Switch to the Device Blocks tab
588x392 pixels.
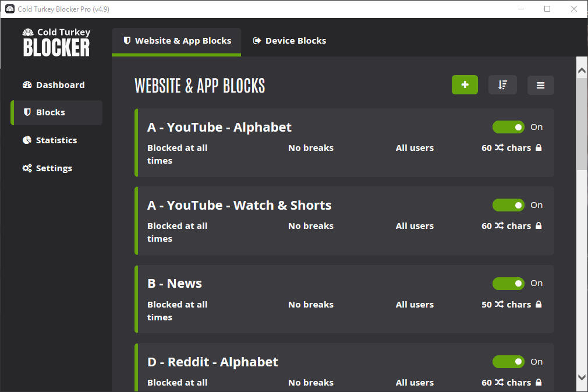289,41
